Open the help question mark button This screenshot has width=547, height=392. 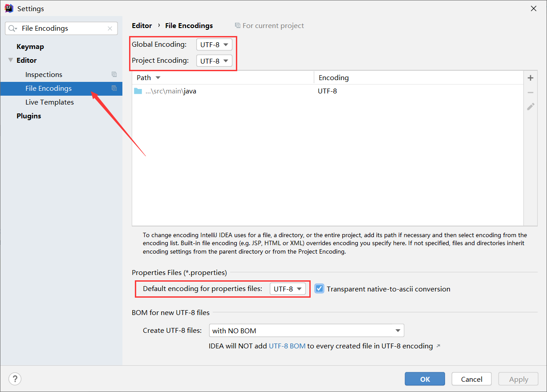click(15, 379)
